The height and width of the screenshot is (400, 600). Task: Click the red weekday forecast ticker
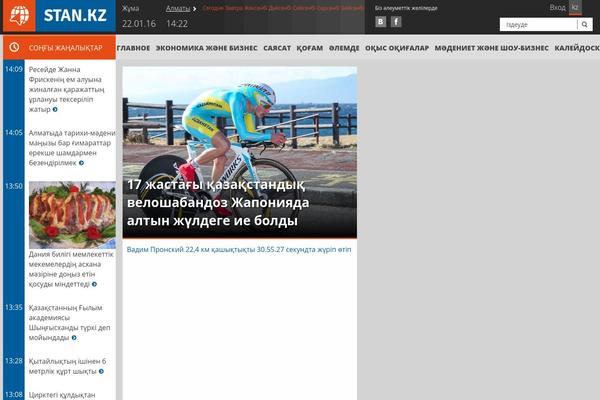(x=283, y=8)
